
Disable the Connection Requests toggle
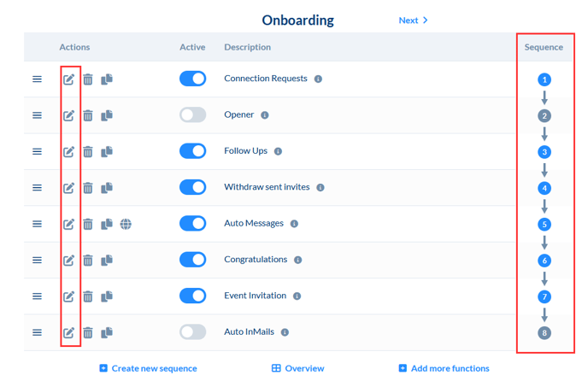(x=193, y=79)
